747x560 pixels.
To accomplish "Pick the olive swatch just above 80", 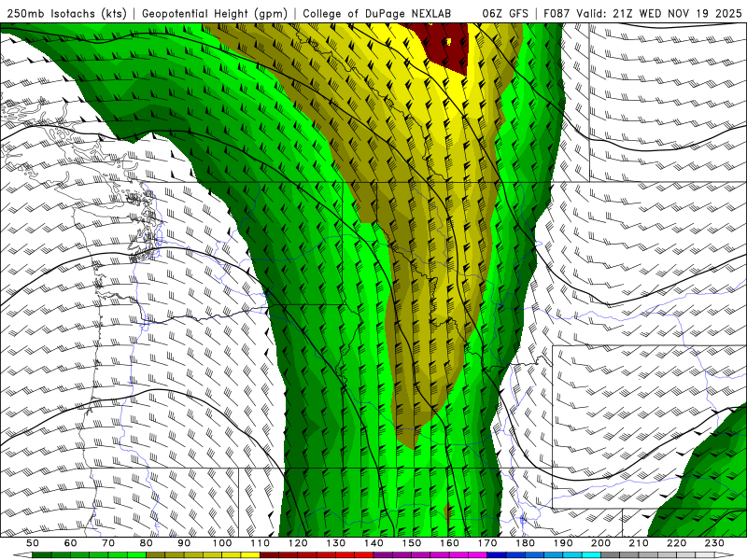I will pyautogui.click(x=156, y=555).
